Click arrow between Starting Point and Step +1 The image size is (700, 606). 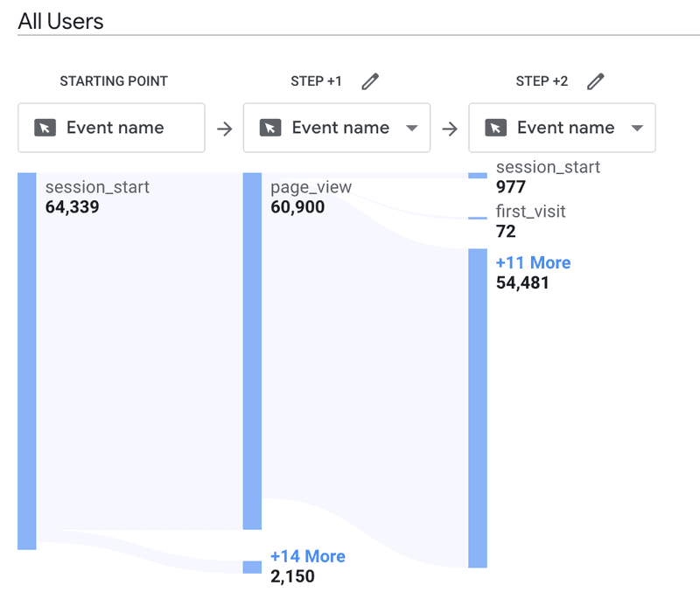click(225, 129)
